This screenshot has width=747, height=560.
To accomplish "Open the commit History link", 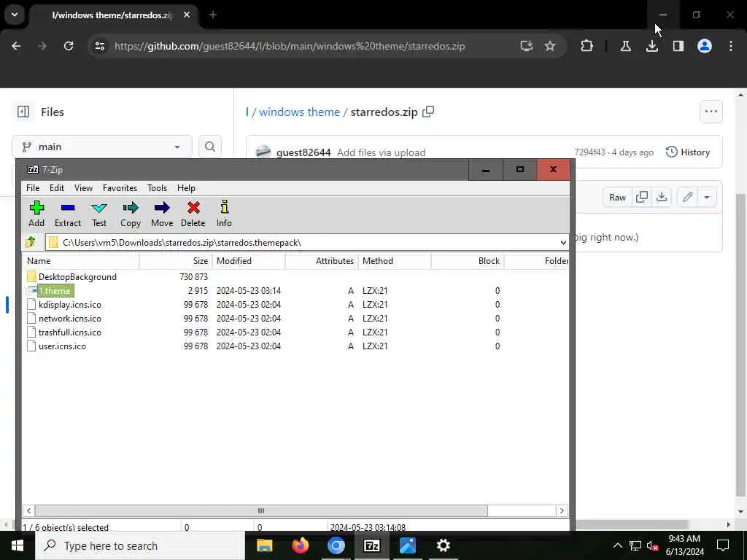I will click(x=688, y=152).
